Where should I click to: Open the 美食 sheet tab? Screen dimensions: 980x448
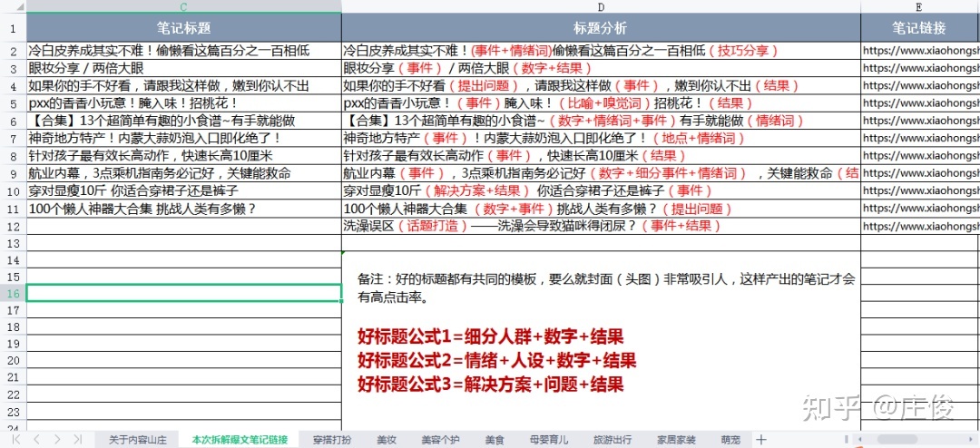point(494,440)
